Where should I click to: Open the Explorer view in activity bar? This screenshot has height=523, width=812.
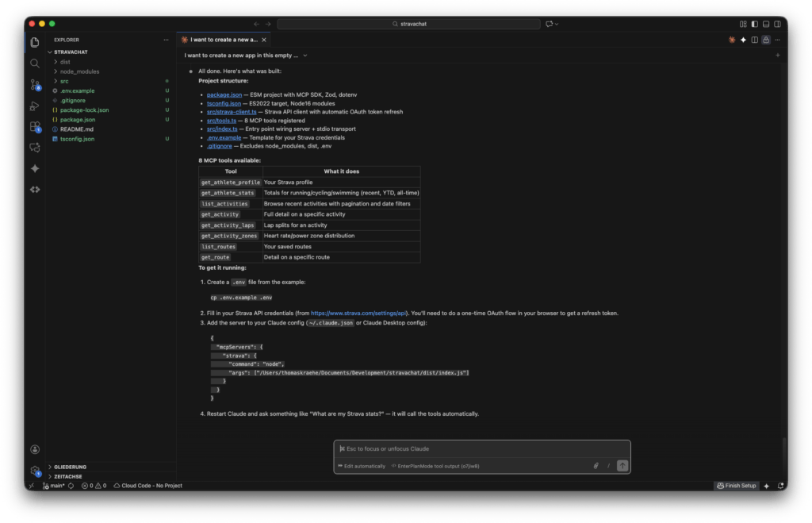(35, 42)
